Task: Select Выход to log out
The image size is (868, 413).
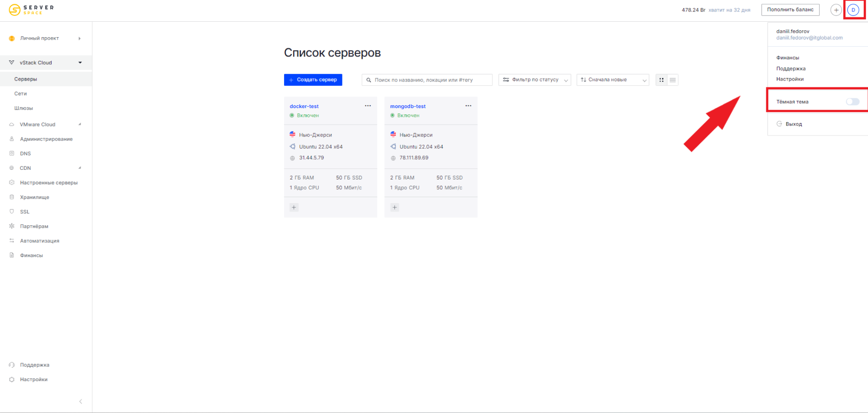Action: [794, 124]
